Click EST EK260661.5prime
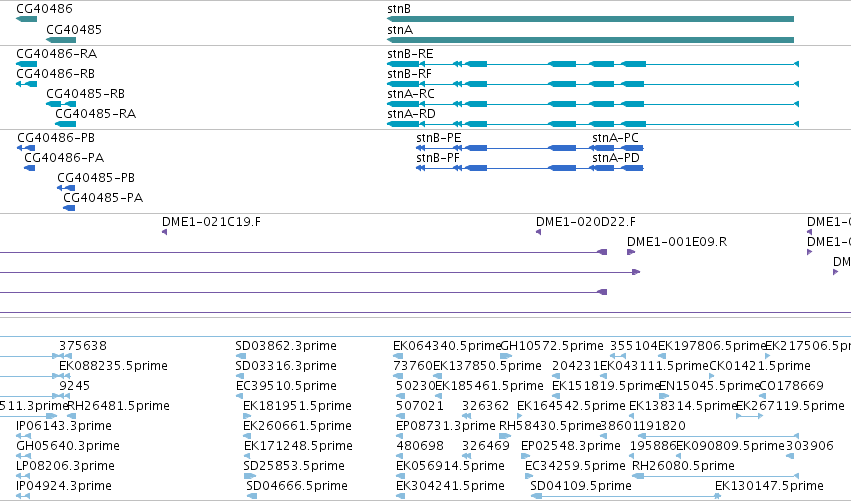851x501 pixels. pyautogui.click(x=297, y=426)
